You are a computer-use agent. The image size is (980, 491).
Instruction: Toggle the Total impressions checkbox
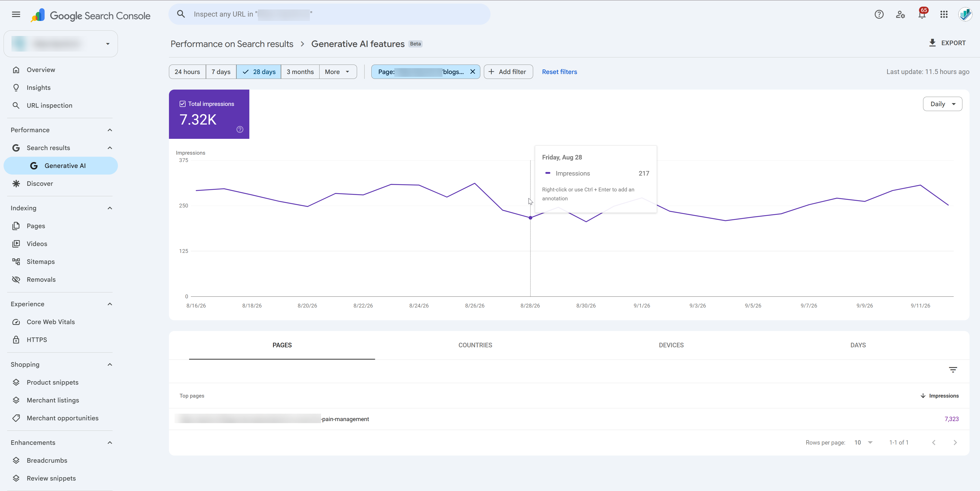(183, 104)
